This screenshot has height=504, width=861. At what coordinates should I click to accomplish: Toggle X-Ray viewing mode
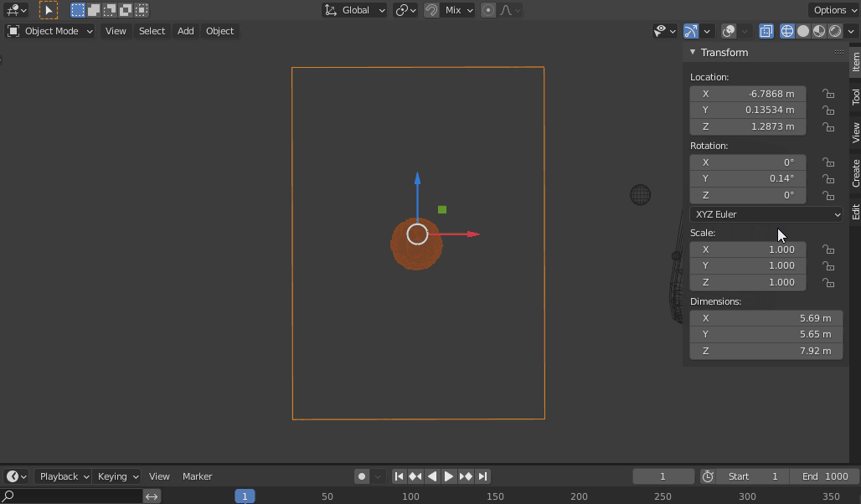click(766, 31)
